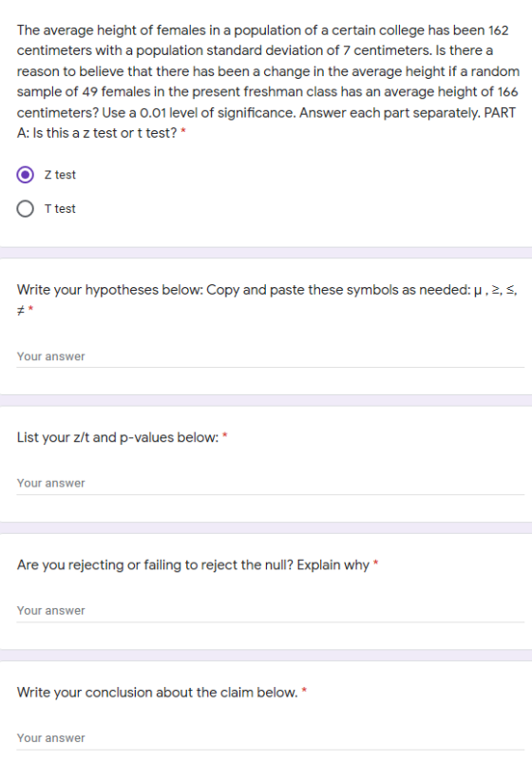Select the T test radio button
Image resolution: width=532 pixels, height=764 pixels.
26,208
